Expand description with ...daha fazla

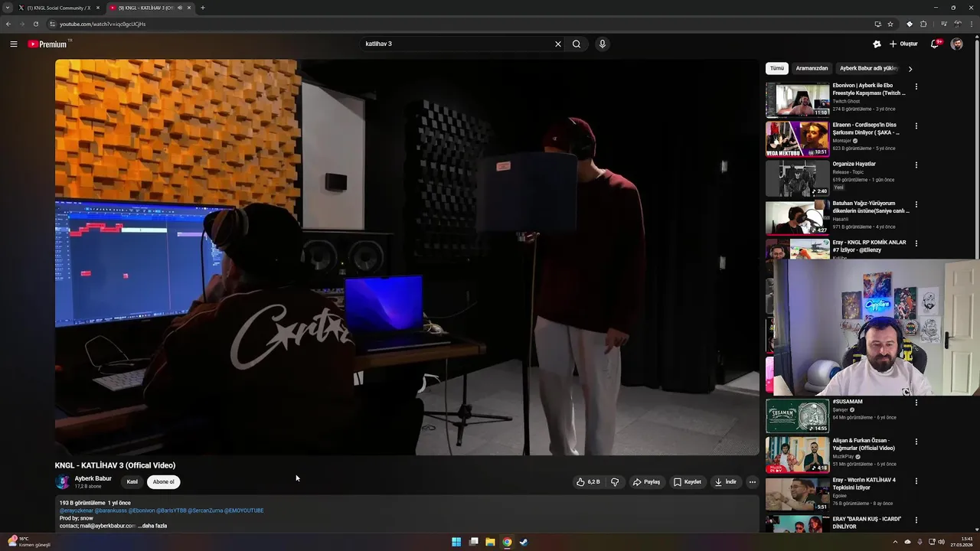point(152,526)
